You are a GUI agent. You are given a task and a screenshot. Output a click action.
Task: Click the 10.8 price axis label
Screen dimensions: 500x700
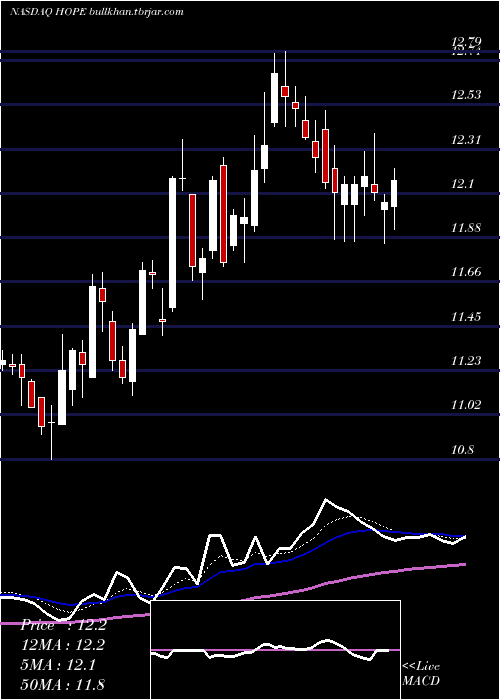click(x=462, y=450)
